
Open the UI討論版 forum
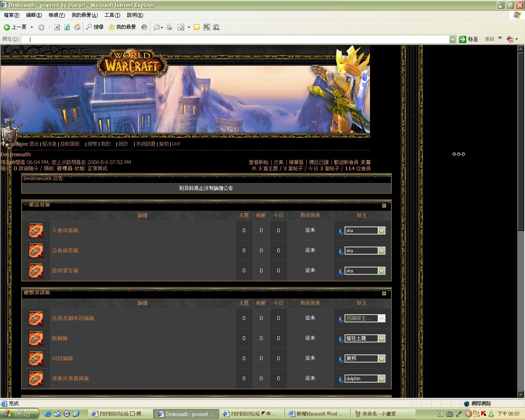click(x=62, y=358)
